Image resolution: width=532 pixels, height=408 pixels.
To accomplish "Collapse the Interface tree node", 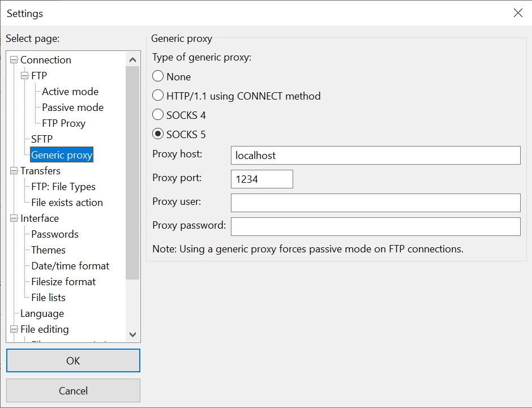I will (13, 218).
